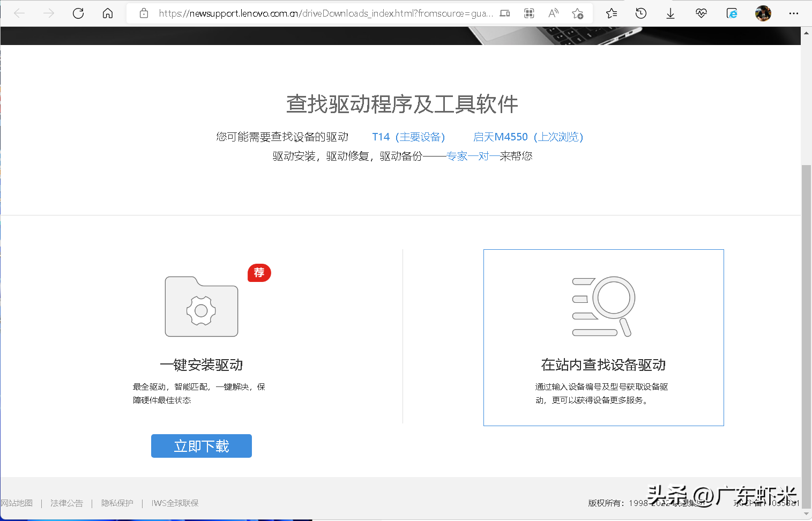Open the QR/grid icon in address bar
The width and height of the screenshot is (812, 521).
coord(529,13)
